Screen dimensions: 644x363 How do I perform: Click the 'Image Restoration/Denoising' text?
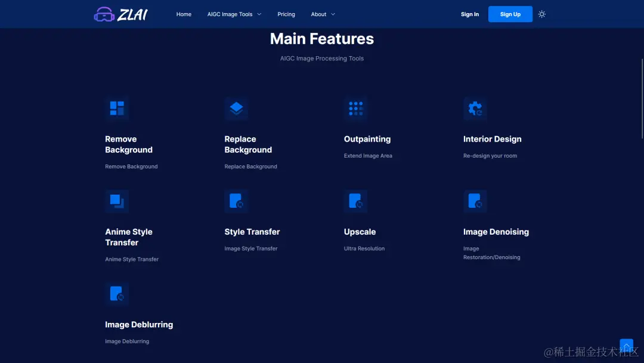491,253
